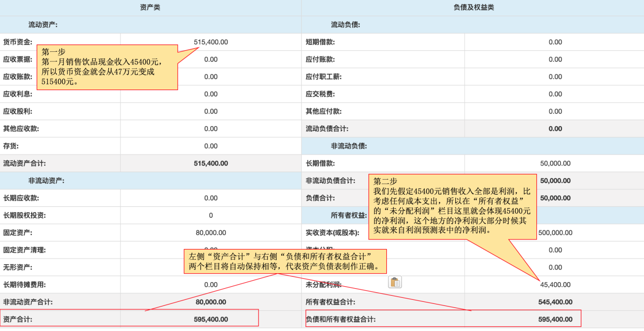Click the 负债和所有者权益合计 total value

[x=555, y=319]
